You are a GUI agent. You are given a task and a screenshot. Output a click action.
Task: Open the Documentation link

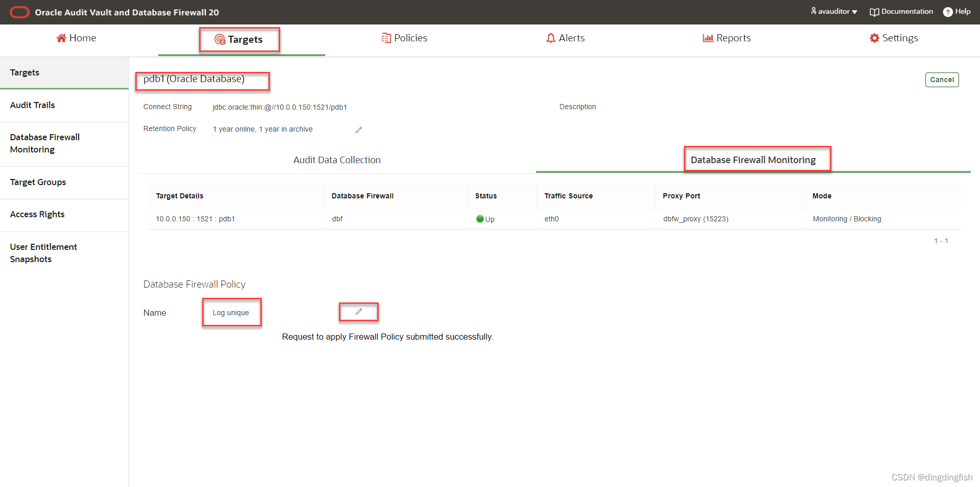(901, 11)
